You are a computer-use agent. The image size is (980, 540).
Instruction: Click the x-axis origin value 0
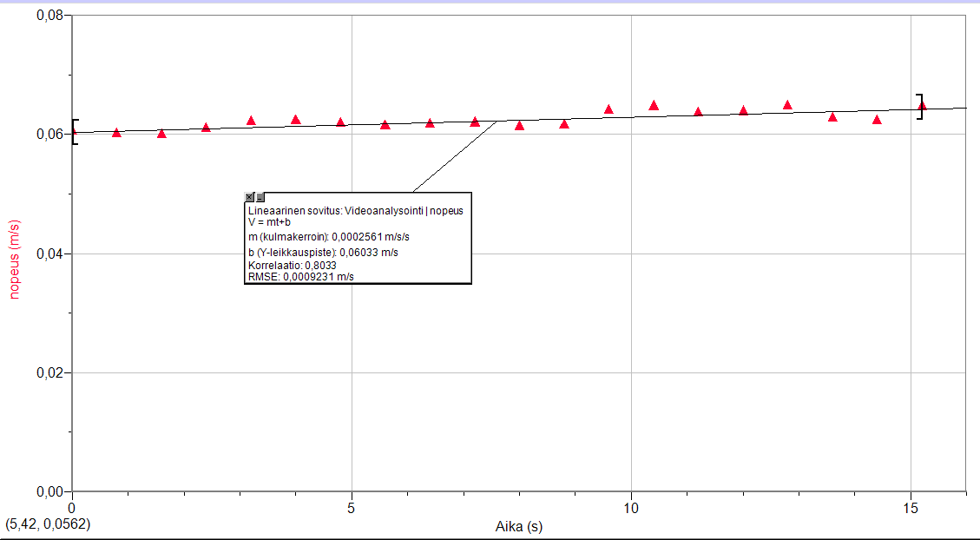pos(72,506)
